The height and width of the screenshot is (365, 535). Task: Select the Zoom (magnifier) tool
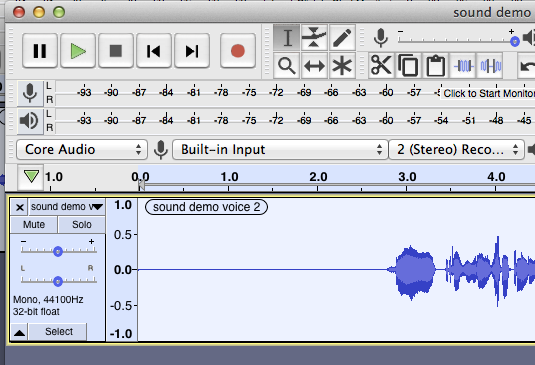tap(287, 65)
